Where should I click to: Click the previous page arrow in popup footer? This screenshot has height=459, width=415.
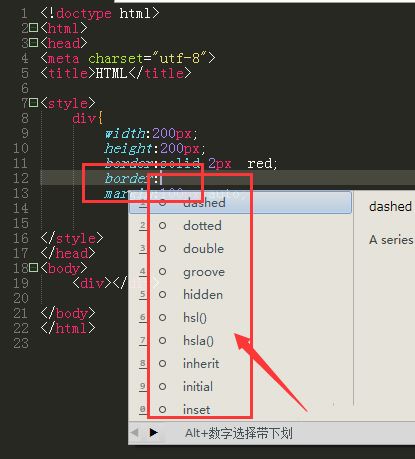click(x=135, y=433)
